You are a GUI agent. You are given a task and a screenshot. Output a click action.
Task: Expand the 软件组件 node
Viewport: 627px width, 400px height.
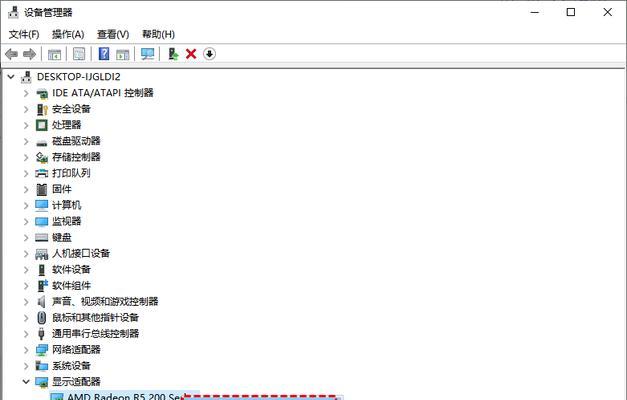[x=26, y=286]
